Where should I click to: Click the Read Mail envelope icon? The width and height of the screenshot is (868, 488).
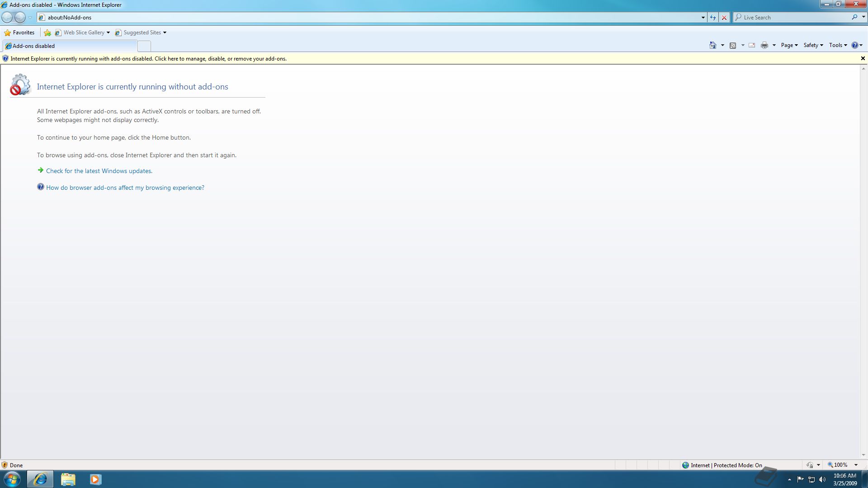click(x=752, y=45)
